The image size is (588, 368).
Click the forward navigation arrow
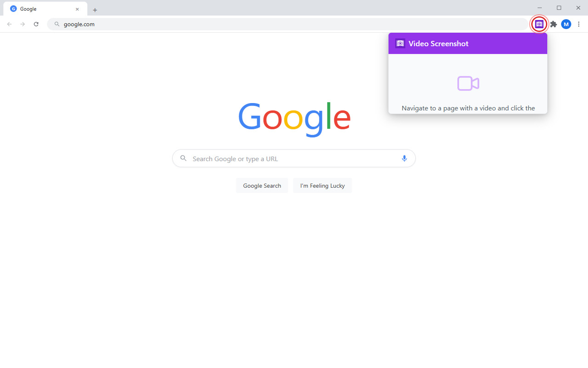pyautogui.click(x=22, y=24)
